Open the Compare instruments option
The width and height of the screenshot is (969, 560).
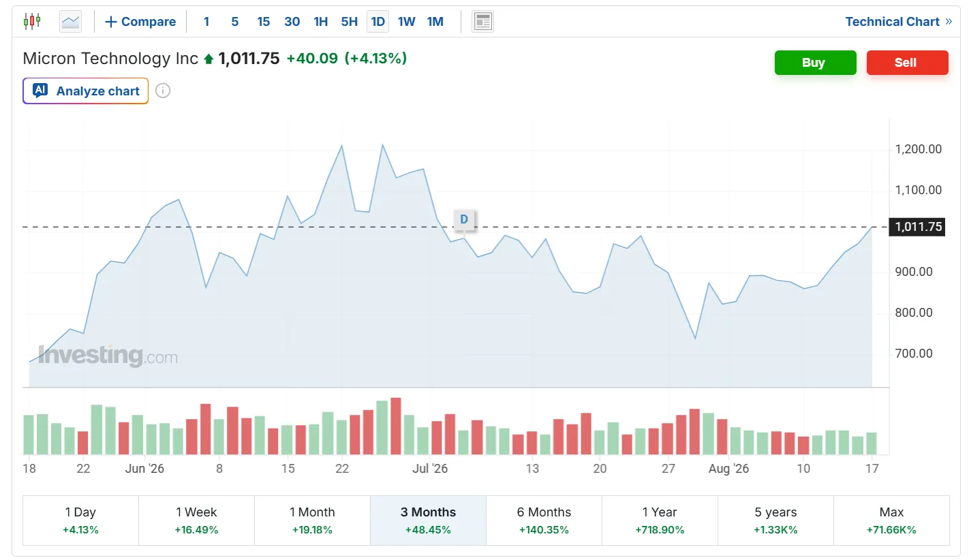point(140,22)
